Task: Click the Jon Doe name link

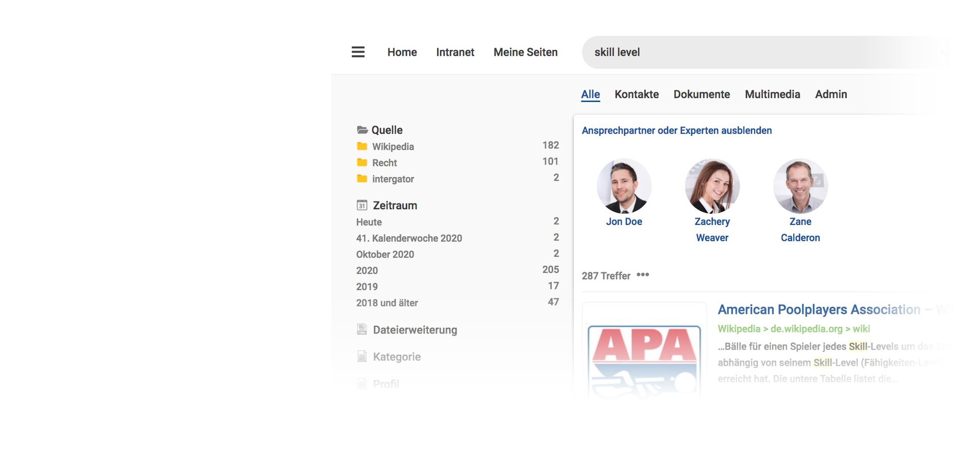Action: click(624, 222)
